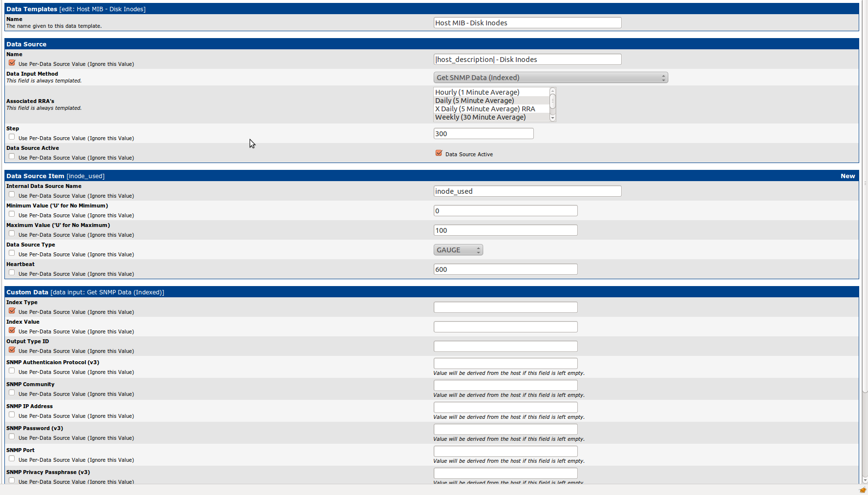This screenshot has width=868, height=495.
Task: Click the Step value field containing 300
Action: click(x=484, y=134)
